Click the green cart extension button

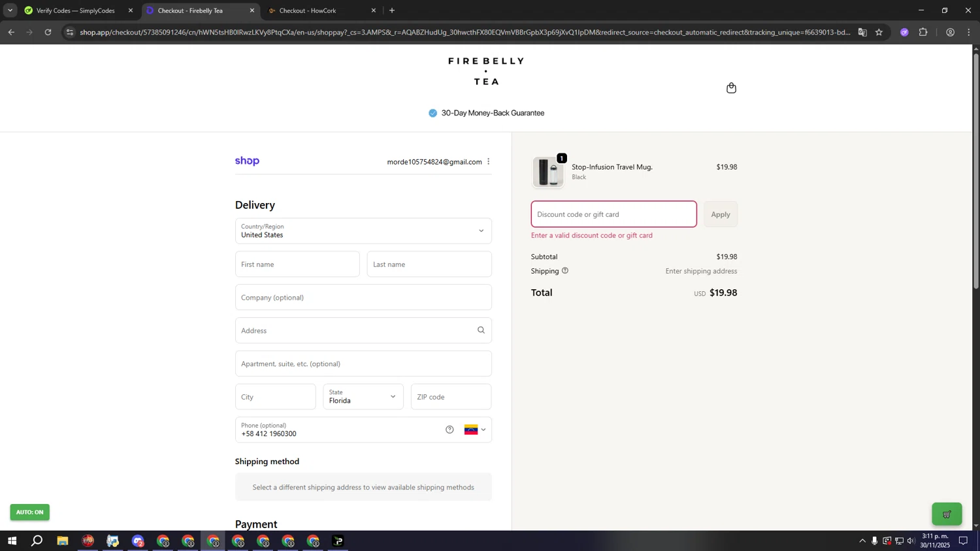947,514
